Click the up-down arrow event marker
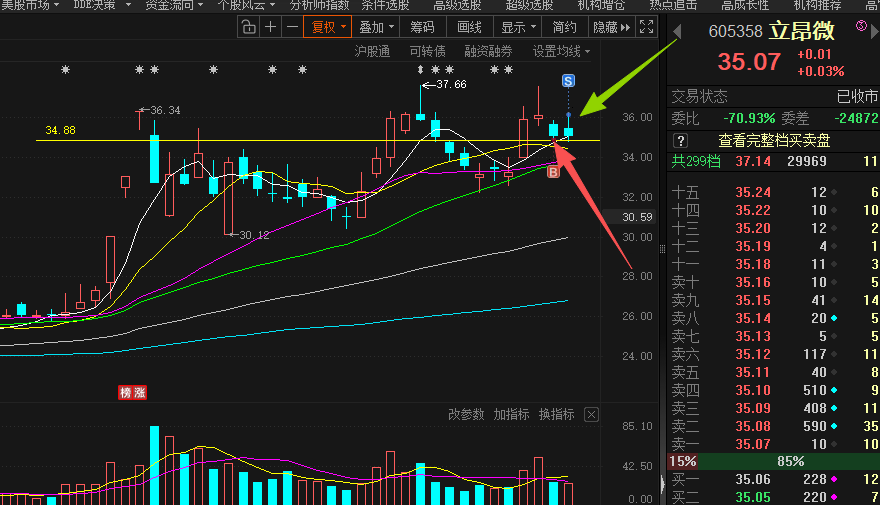880x505 pixels. 420,70
